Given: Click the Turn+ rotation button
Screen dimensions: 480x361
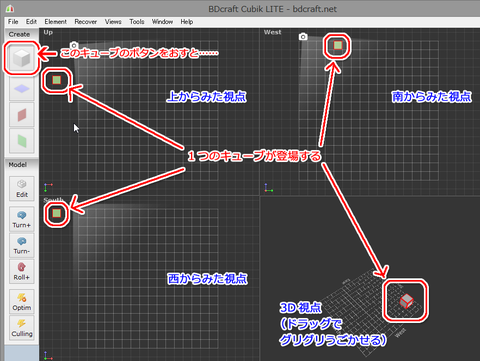Looking at the screenshot, I should 22,219.
